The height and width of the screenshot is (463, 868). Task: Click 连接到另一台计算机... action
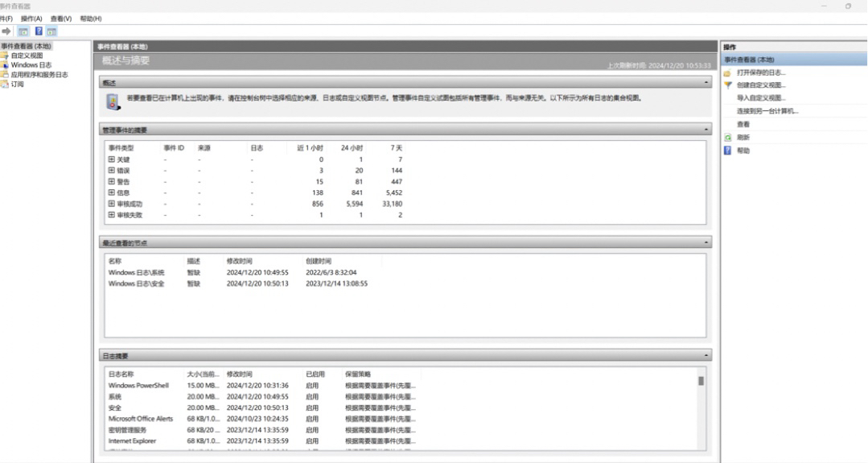click(767, 111)
